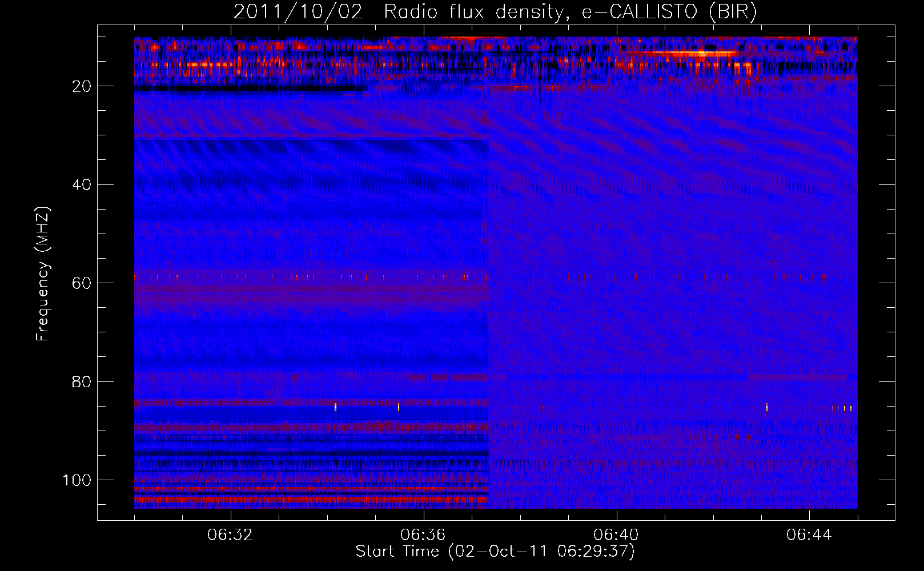Click the 'Start Time' x-axis label
924x571 pixels.
(x=495, y=552)
